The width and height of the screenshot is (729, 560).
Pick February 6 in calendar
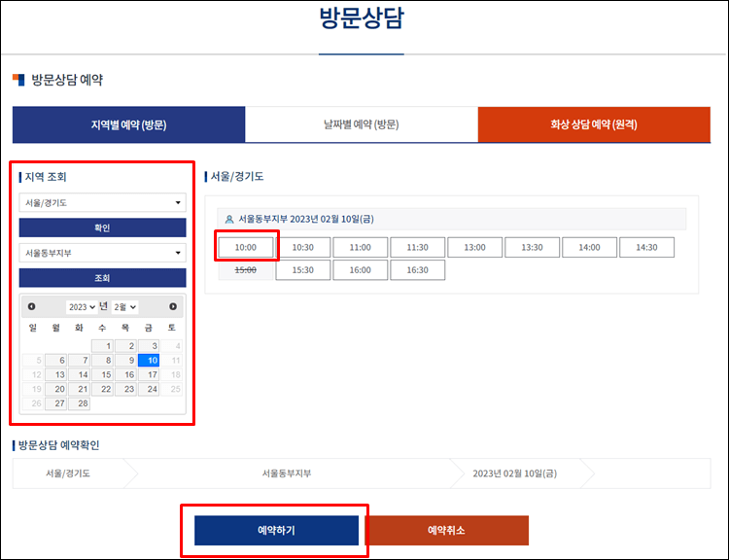[x=55, y=361]
